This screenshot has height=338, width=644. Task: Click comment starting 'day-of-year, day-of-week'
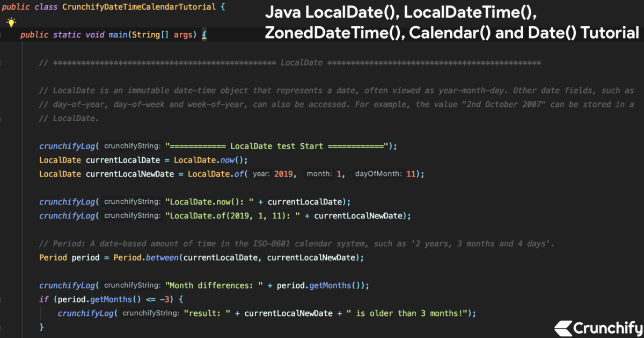[x=336, y=105]
